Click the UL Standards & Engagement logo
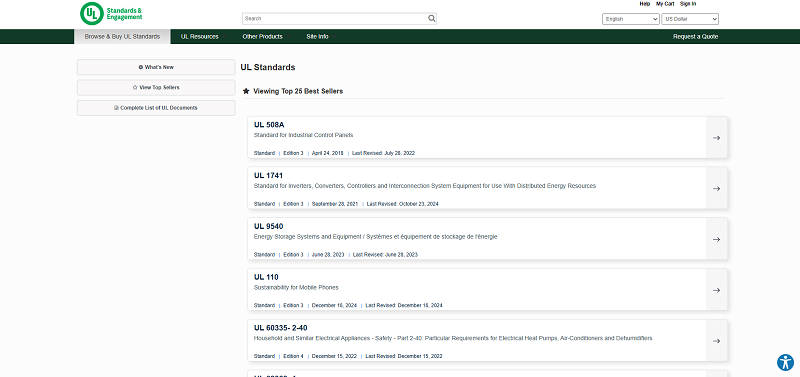The width and height of the screenshot is (800, 377). click(x=111, y=13)
